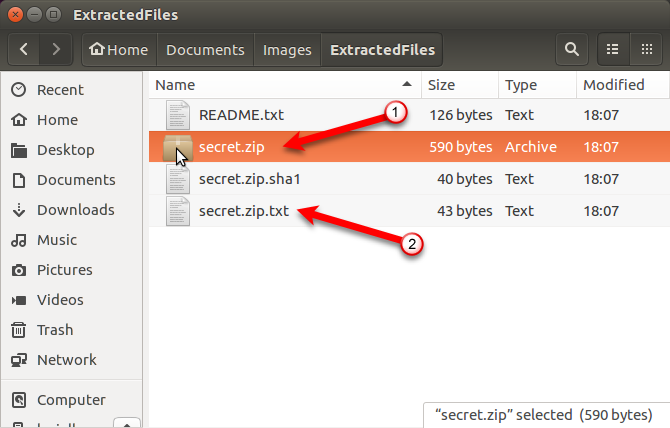Viewport: 670px width, 428px height.
Task: Jump to Home in the path bar
Action: (119, 50)
